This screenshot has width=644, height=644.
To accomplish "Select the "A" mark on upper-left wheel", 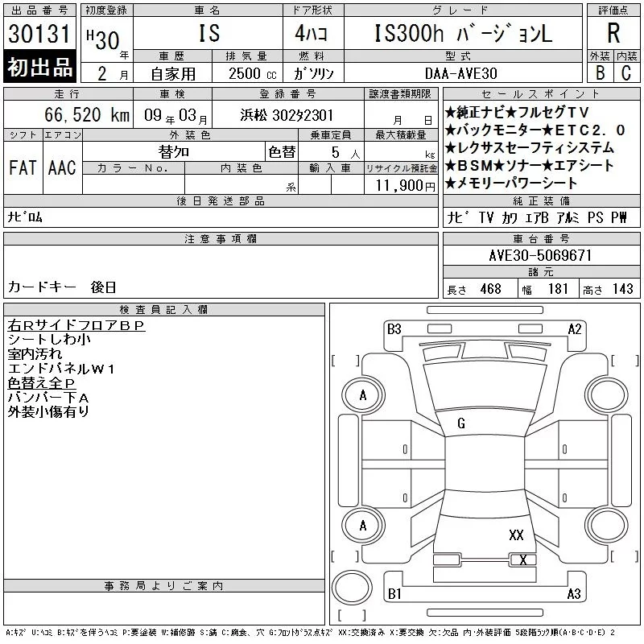I will click(363, 395).
